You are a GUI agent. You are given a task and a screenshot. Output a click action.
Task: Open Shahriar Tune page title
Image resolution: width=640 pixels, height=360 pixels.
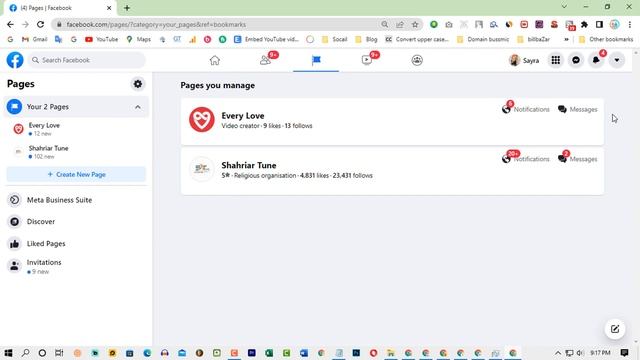249,165
